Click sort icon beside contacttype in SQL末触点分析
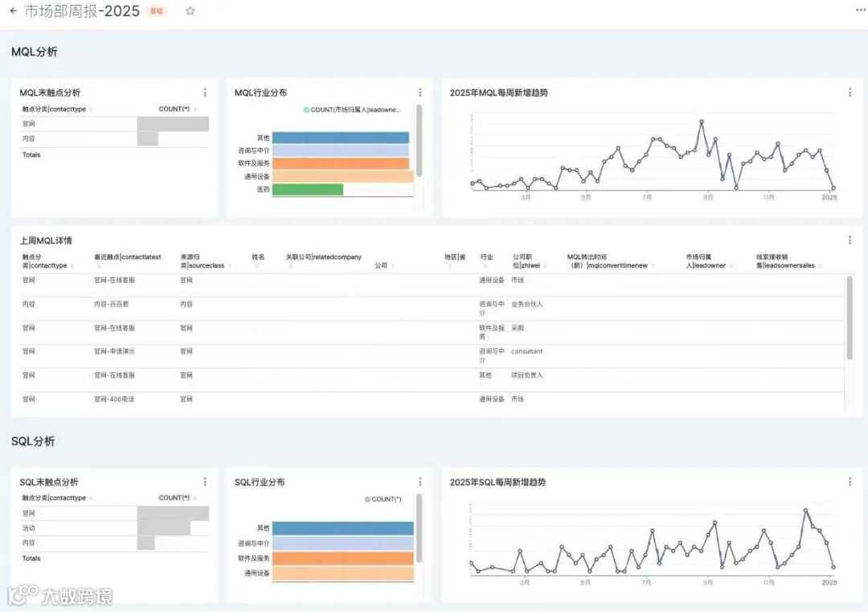 point(91,499)
